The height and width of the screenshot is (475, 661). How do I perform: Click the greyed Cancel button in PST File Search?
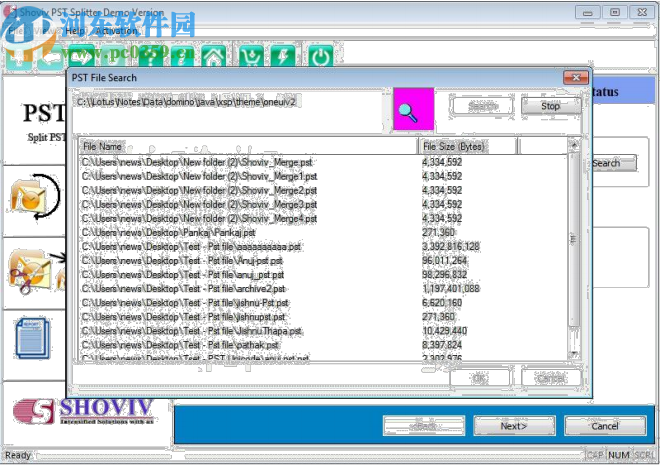551,378
